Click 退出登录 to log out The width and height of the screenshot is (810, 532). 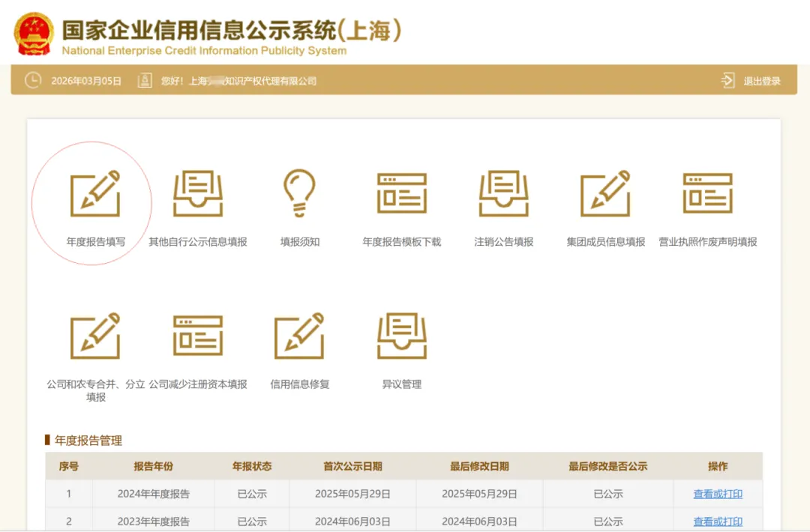[762, 81]
